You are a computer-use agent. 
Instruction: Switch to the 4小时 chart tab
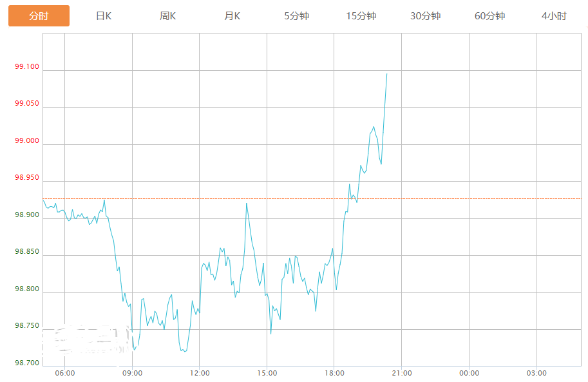pos(554,16)
